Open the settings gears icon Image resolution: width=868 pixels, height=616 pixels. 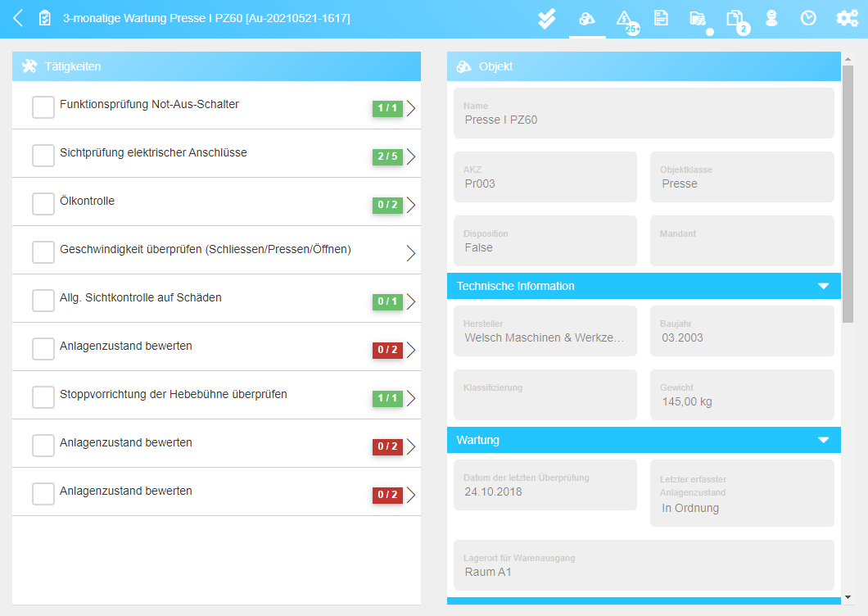tap(847, 18)
